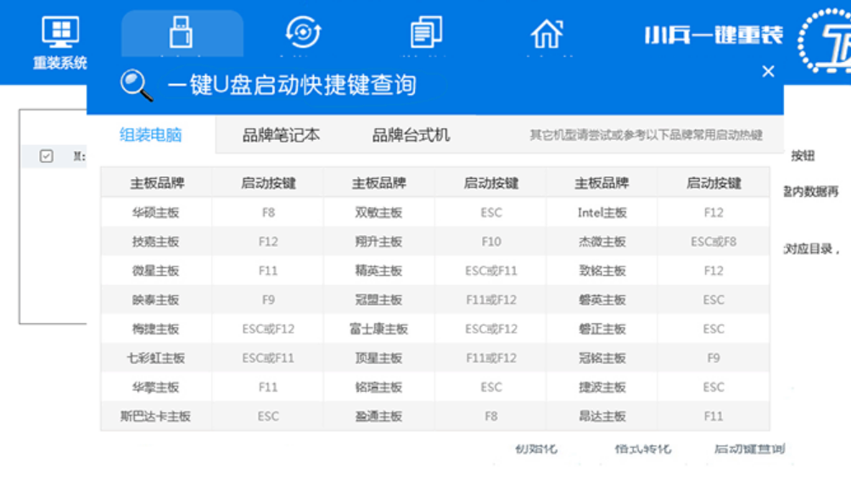Close the U盘启动快捷键查询 dialog
The width and height of the screenshot is (851, 504).
tap(768, 72)
